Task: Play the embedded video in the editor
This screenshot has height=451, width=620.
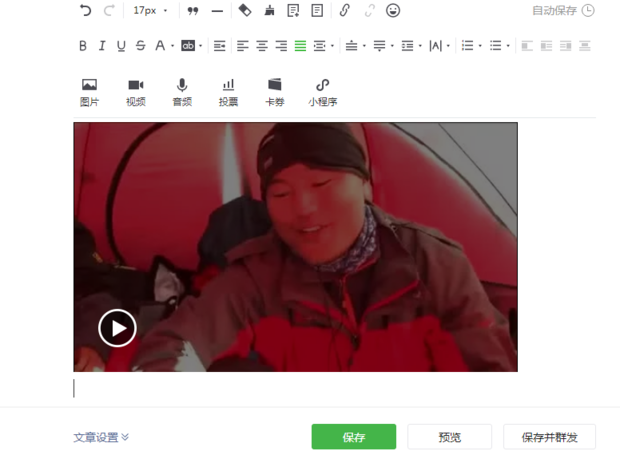Action: click(x=117, y=328)
